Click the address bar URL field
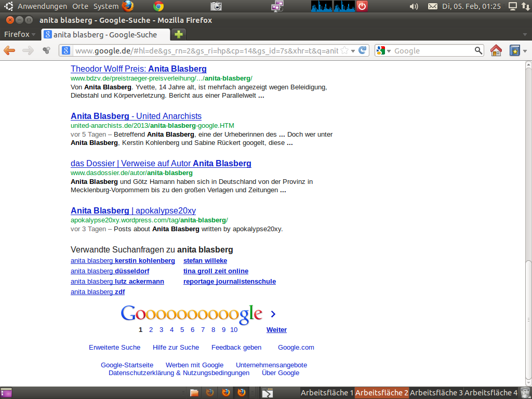Image resolution: width=532 pixels, height=399 pixels. (206, 50)
